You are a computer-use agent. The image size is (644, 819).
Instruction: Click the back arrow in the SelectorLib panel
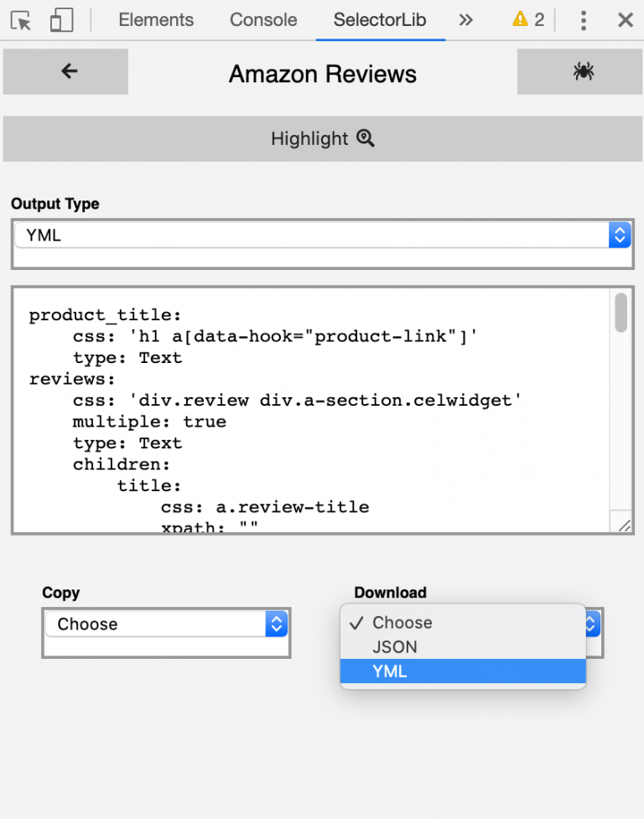point(65,72)
